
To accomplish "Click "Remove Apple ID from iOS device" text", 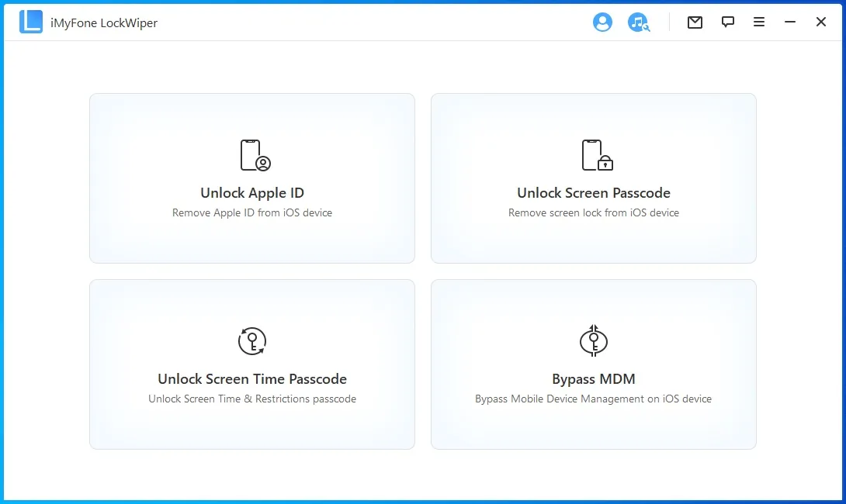I will click(252, 213).
